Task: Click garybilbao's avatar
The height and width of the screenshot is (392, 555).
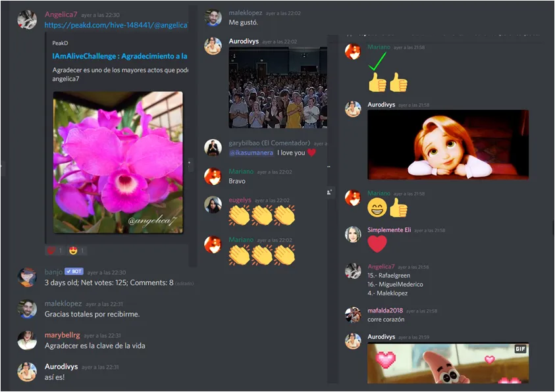Action: point(213,147)
